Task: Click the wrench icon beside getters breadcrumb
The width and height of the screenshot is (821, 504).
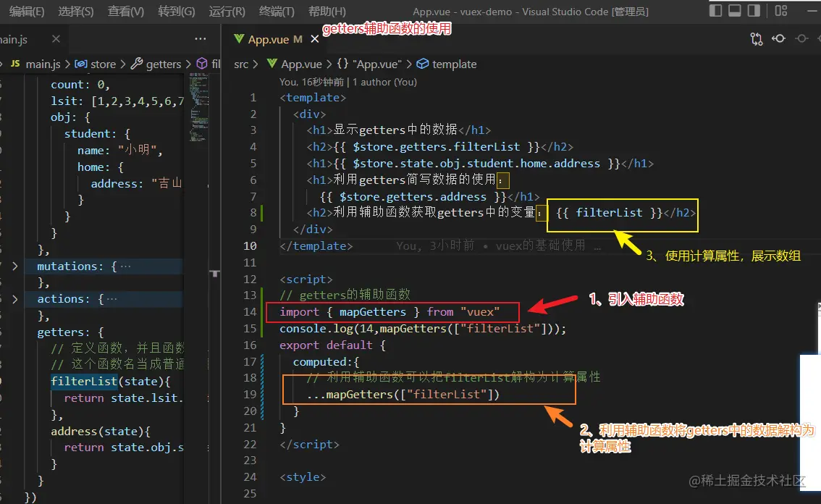Action: (136, 64)
